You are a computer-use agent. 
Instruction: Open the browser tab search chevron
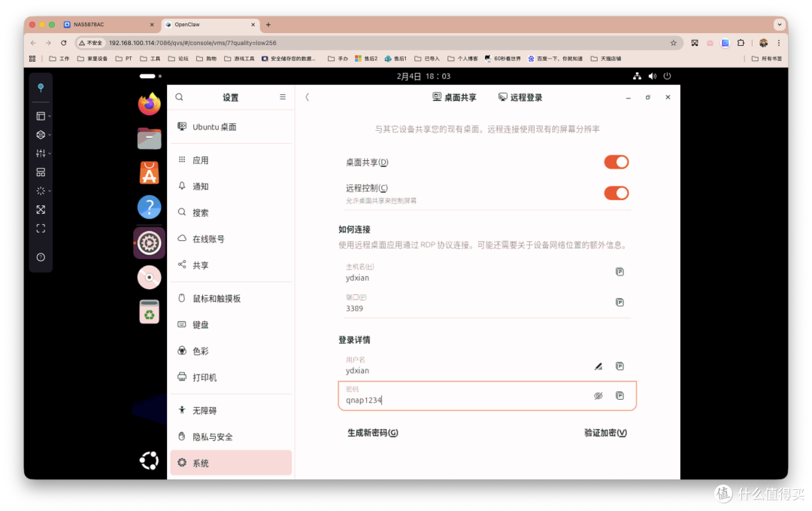coord(780,24)
